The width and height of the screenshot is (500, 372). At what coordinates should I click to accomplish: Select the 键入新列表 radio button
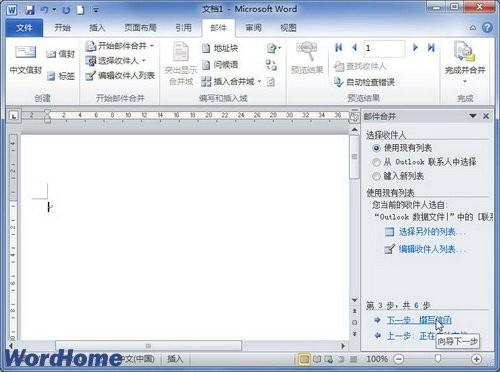pos(376,176)
